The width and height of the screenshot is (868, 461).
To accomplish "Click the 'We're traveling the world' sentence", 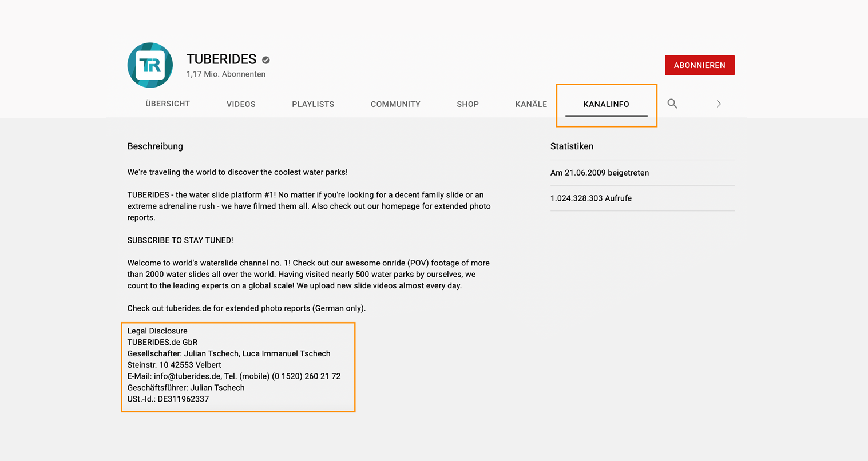I will click(x=237, y=172).
